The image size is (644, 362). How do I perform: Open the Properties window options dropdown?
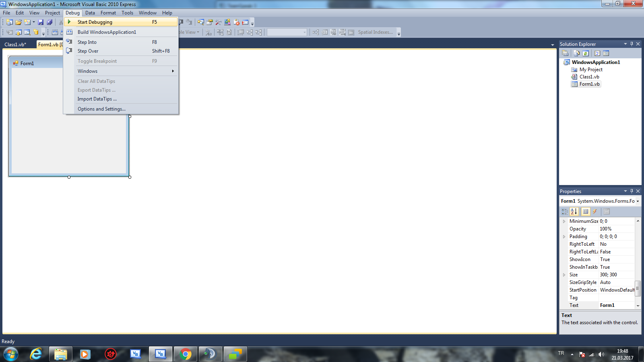[x=625, y=191]
